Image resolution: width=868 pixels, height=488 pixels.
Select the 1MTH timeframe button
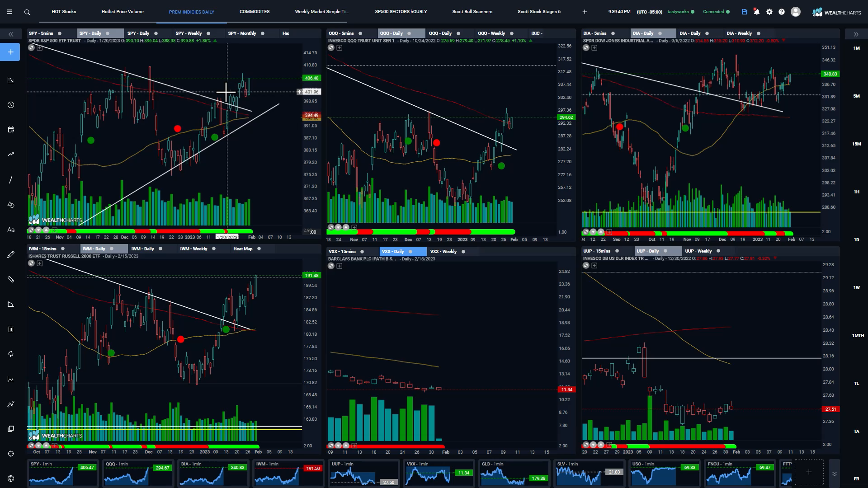tap(858, 336)
